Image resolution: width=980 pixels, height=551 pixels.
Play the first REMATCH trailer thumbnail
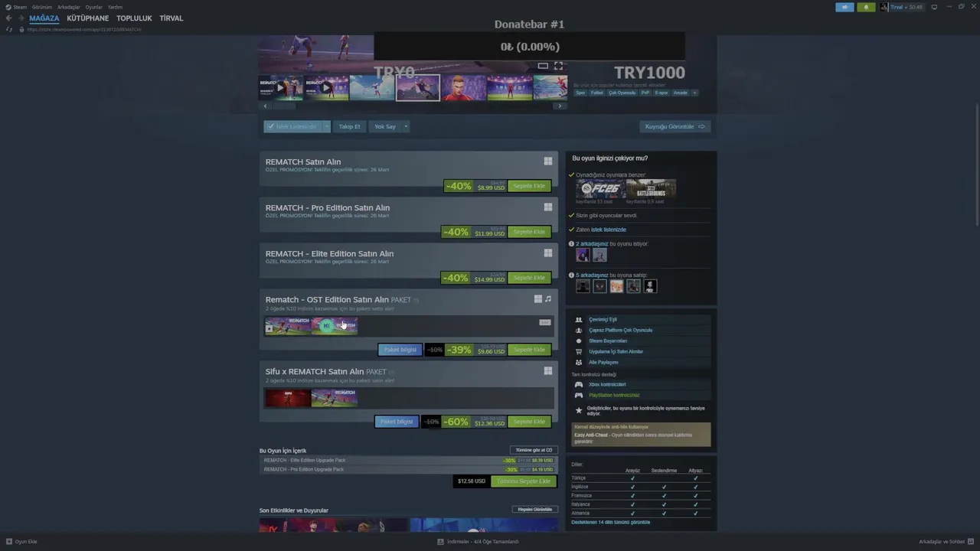pyautogui.click(x=281, y=87)
